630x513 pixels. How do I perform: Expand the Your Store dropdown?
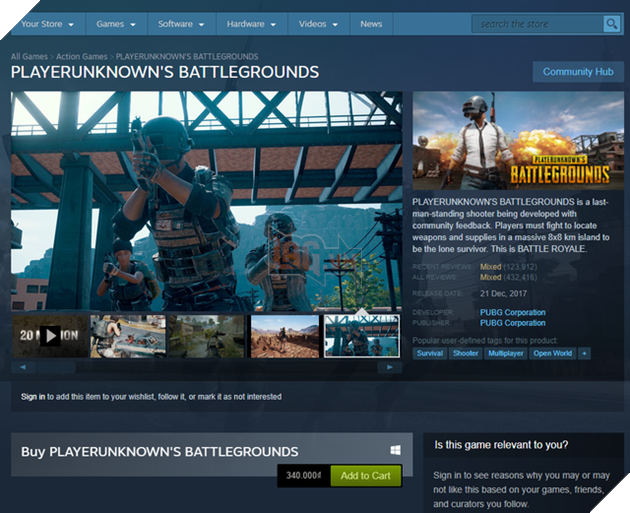point(47,24)
